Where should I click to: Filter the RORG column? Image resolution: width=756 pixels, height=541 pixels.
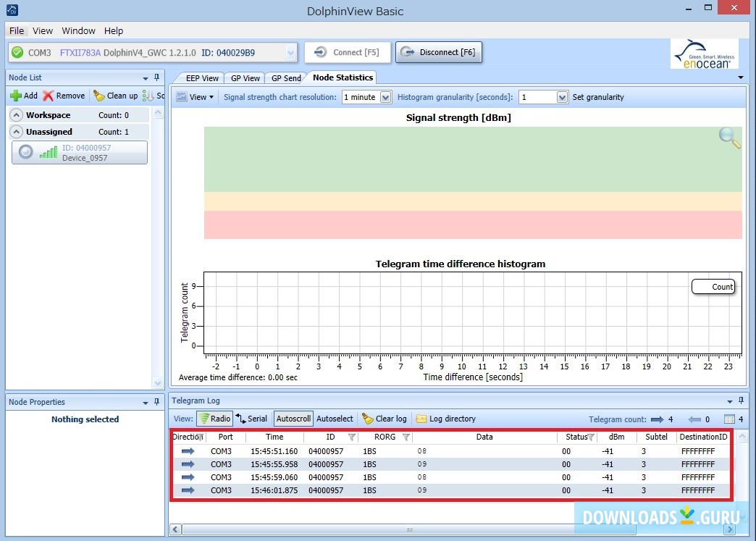tap(406, 437)
